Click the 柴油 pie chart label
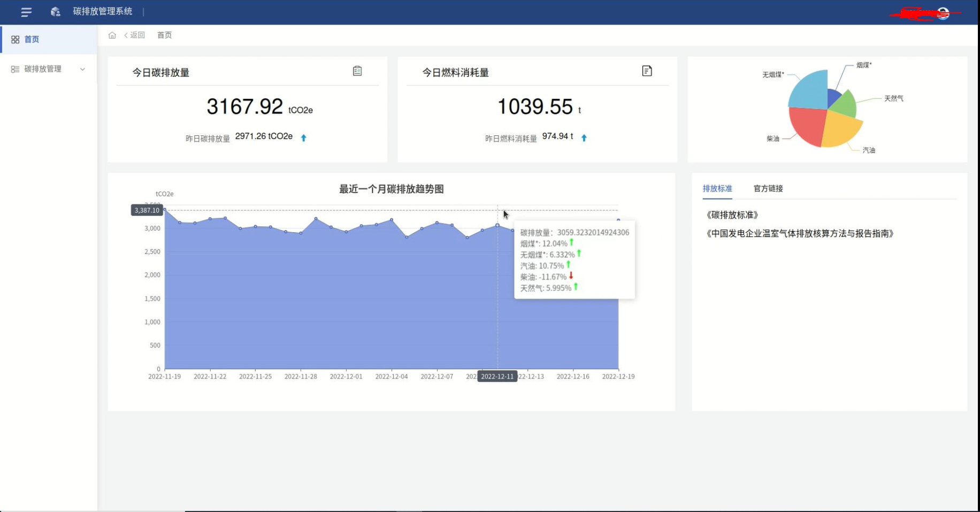Screen dimensions: 980x512 (x=773, y=139)
